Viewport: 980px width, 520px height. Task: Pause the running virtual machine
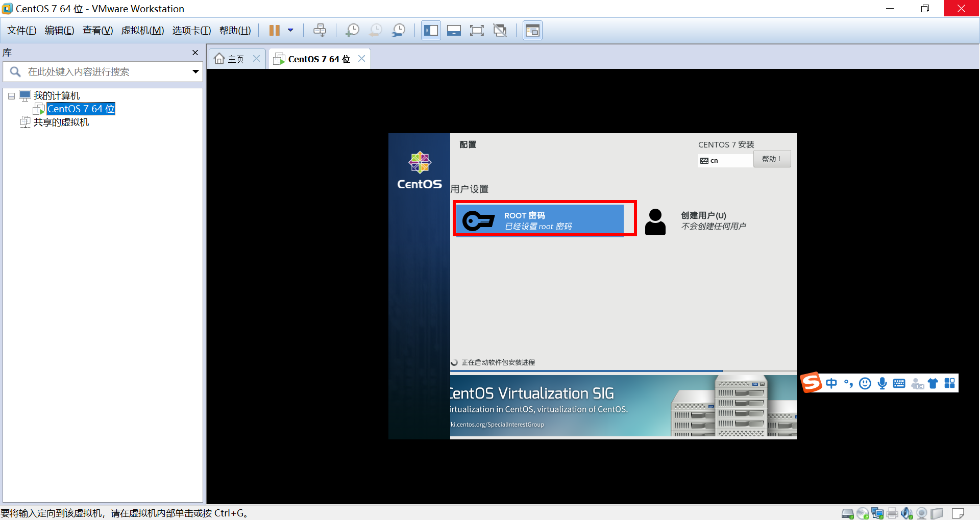[275, 31]
